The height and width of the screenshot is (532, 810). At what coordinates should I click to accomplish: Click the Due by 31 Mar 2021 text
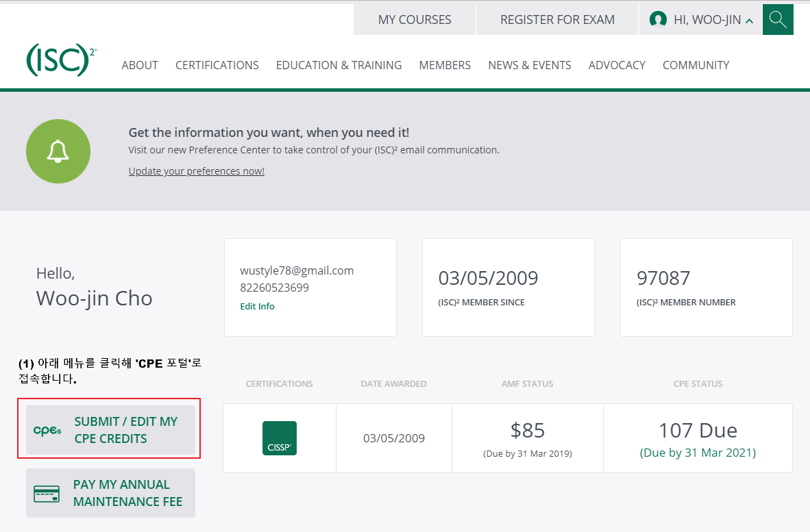coord(698,453)
